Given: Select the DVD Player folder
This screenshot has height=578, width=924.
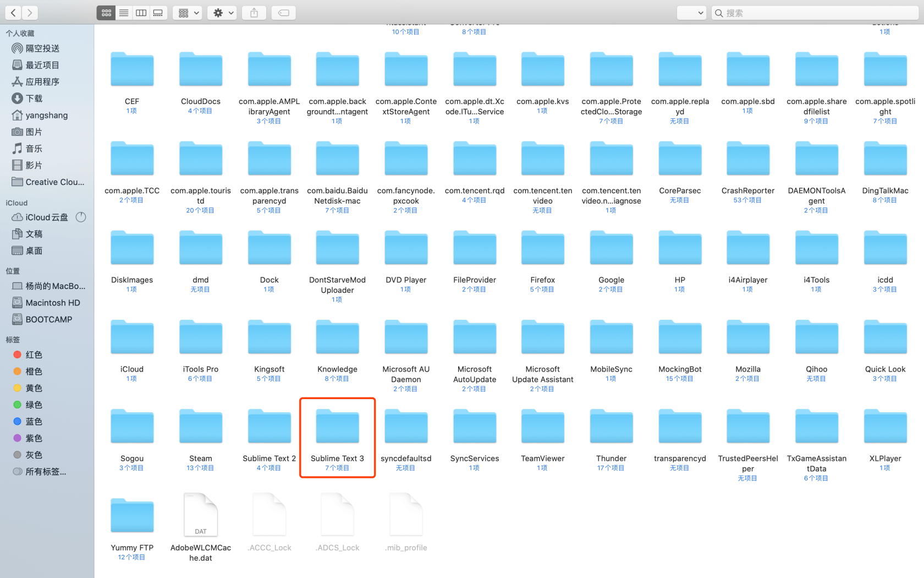Looking at the screenshot, I should tap(406, 248).
